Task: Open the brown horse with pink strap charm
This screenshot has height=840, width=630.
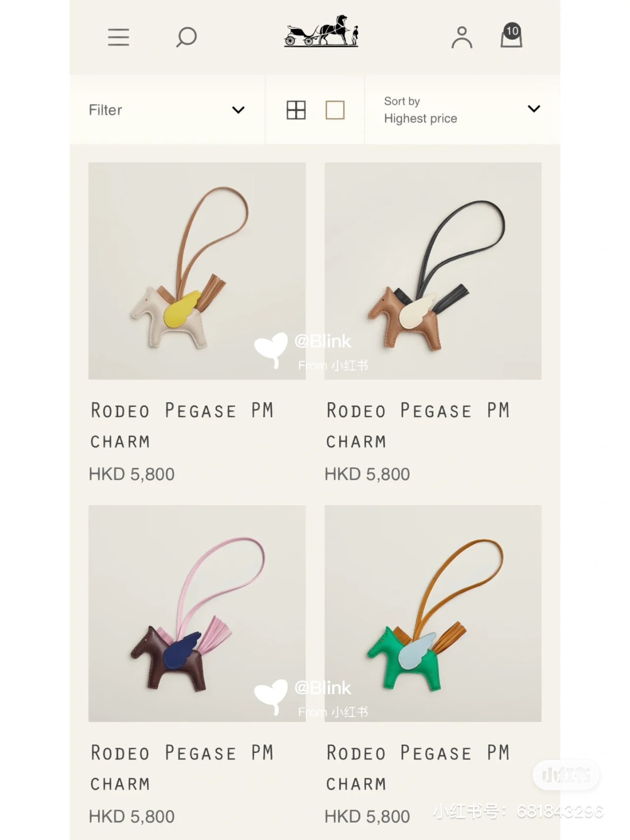Action: tap(197, 614)
